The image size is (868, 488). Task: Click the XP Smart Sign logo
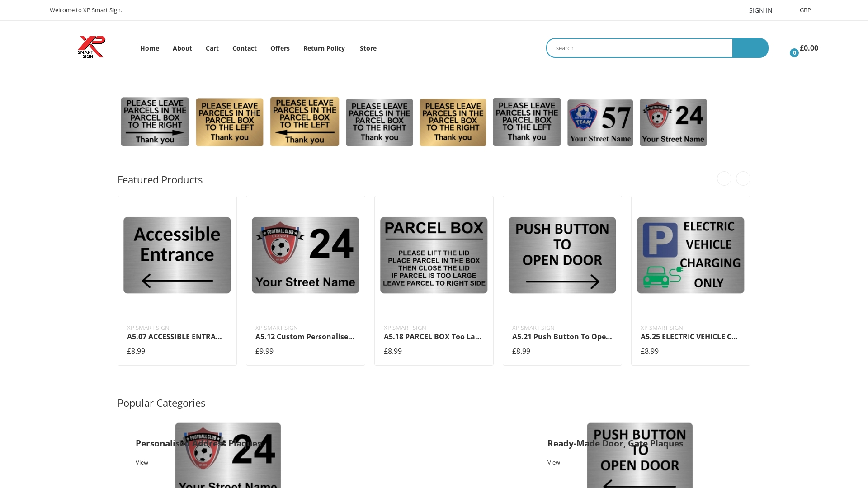91,47
